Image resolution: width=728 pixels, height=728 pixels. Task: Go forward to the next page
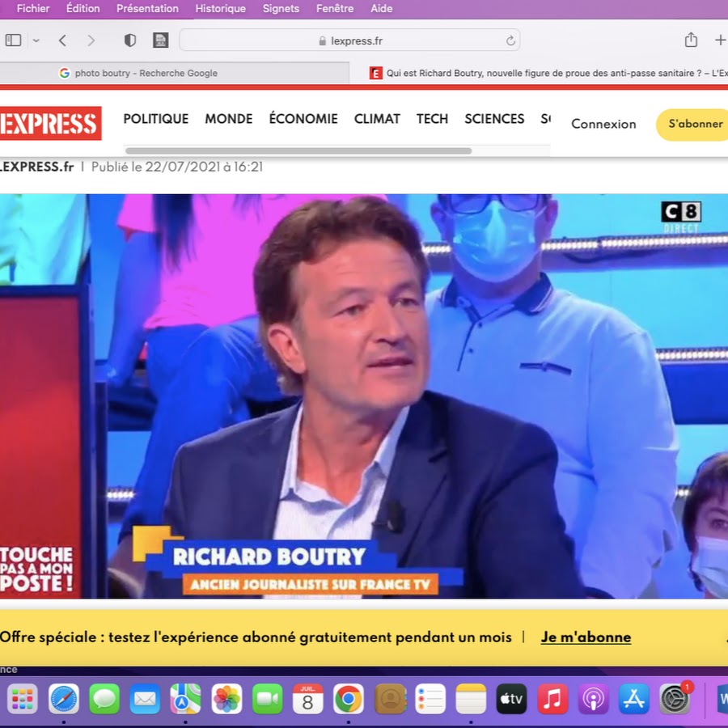pyautogui.click(x=91, y=41)
